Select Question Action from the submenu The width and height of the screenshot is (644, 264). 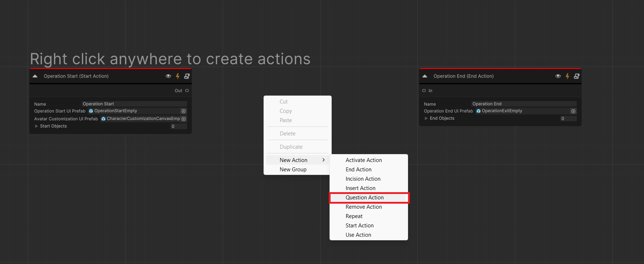[x=364, y=198]
